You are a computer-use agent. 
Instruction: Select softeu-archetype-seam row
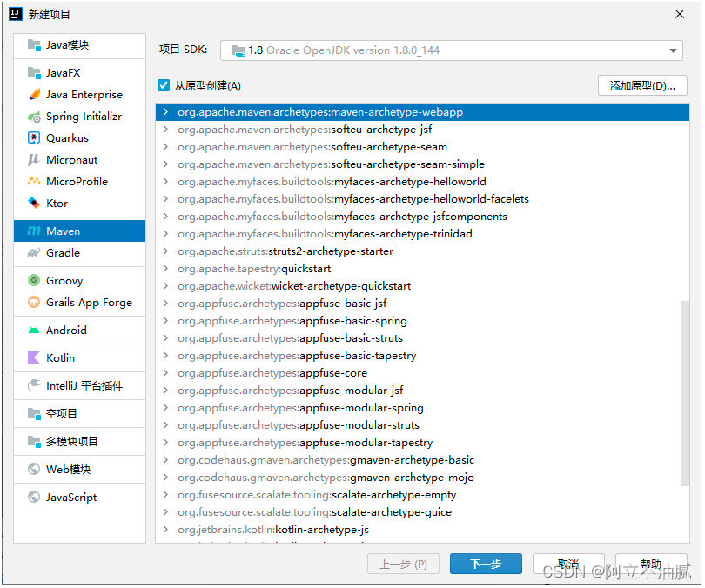(422, 147)
